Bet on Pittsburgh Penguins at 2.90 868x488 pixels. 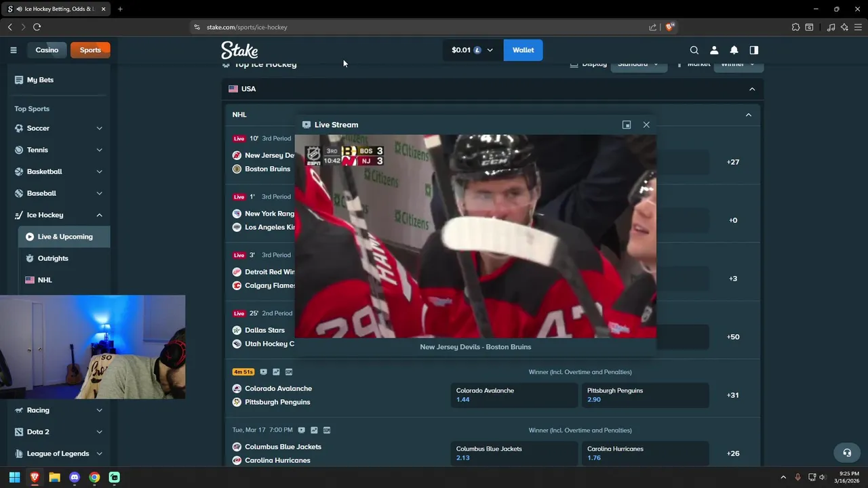coord(645,395)
